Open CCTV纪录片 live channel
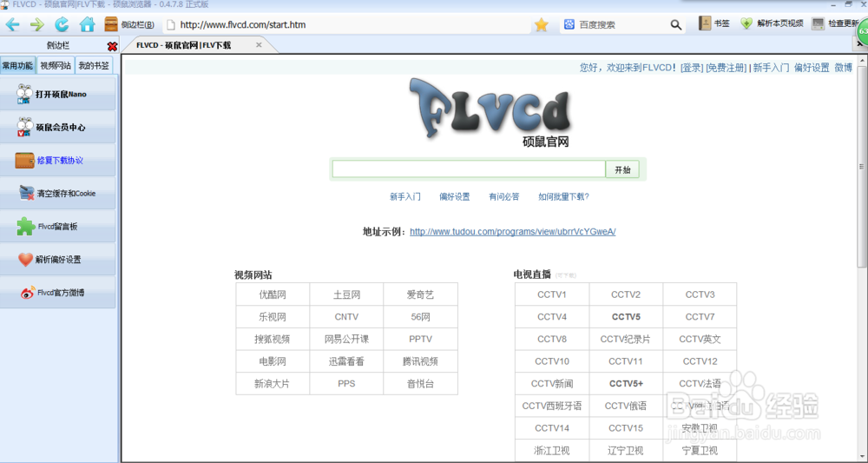Screen dimensions: 868x463 (x=626, y=339)
